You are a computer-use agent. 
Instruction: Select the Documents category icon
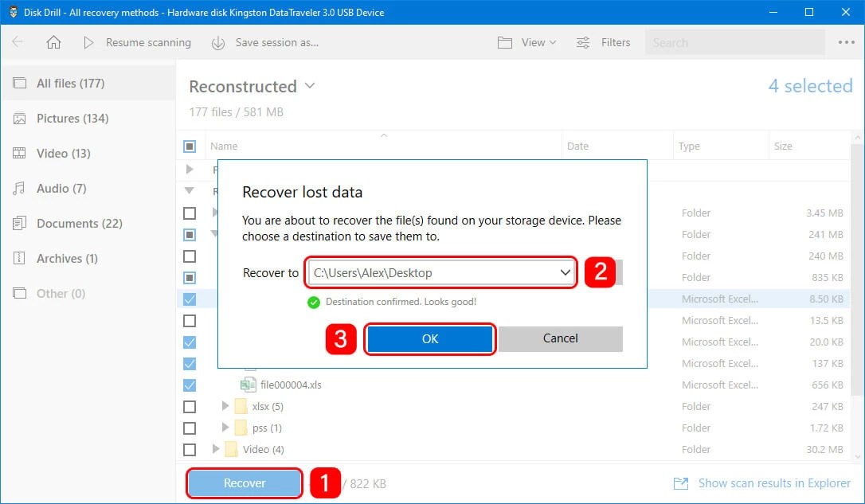point(20,223)
